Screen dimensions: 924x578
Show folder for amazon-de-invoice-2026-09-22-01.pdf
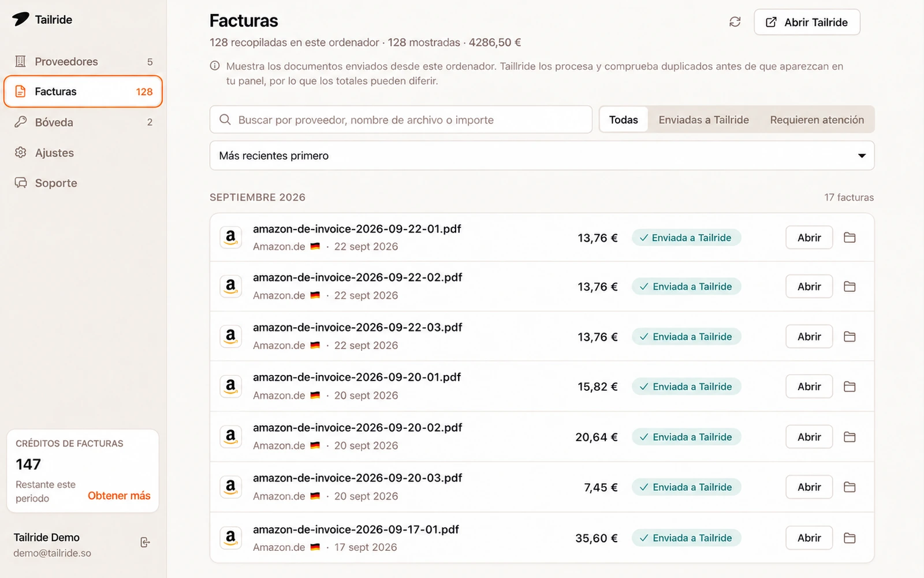pyautogui.click(x=850, y=238)
